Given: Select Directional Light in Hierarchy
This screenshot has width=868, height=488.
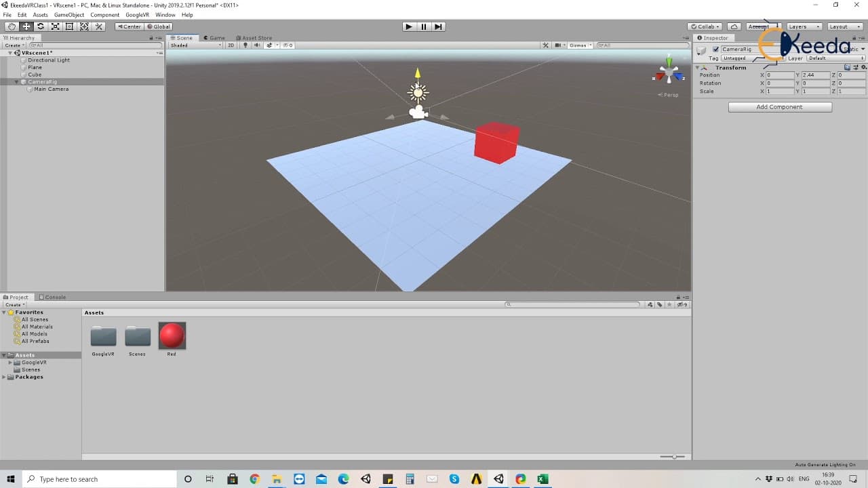Looking at the screenshot, I should pyautogui.click(x=49, y=60).
